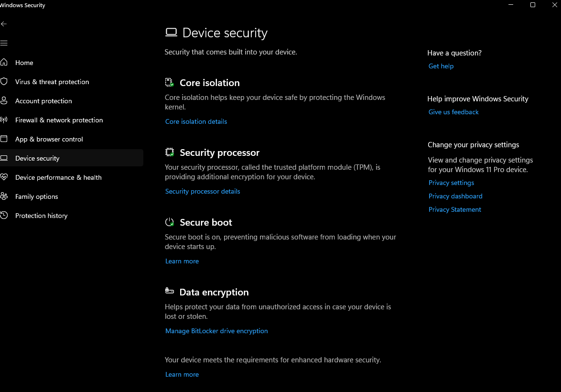Open the hamburger navigation menu
The height and width of the screenshot is (392, 561).
click(x=4, y=44)
